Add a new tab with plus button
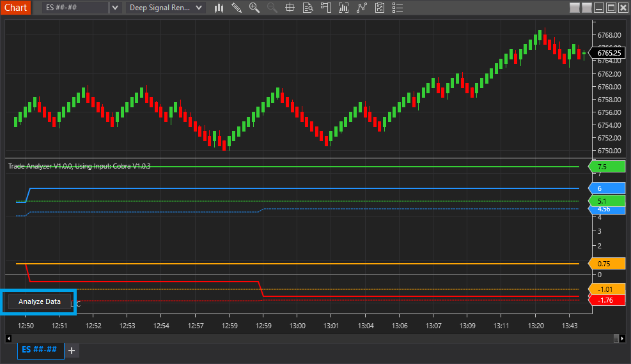 pos(72,350)
